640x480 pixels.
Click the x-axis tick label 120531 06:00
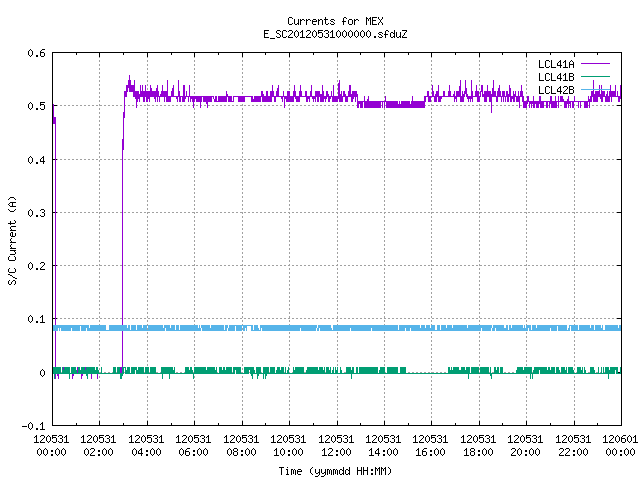(193, 446)
